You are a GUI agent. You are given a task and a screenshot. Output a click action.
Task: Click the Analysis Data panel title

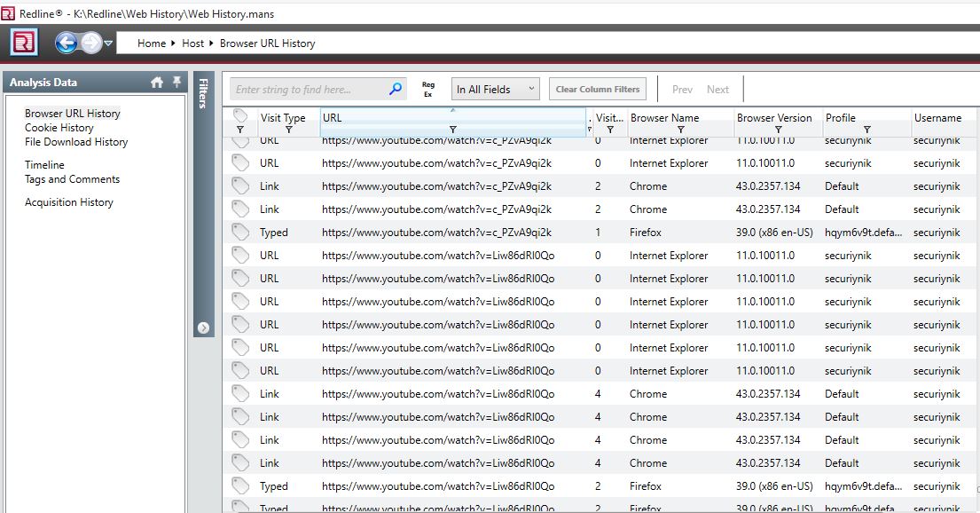[43, 82]
